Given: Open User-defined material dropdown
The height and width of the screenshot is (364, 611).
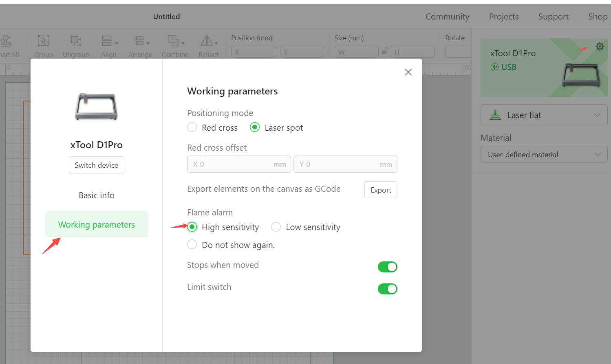Looking at the screenshot, I should (544, 155).
